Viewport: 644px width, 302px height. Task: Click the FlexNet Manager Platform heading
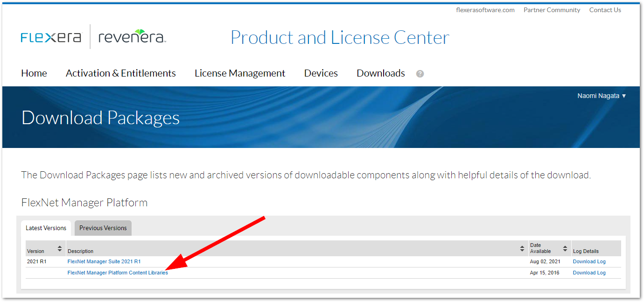(84, 203)
